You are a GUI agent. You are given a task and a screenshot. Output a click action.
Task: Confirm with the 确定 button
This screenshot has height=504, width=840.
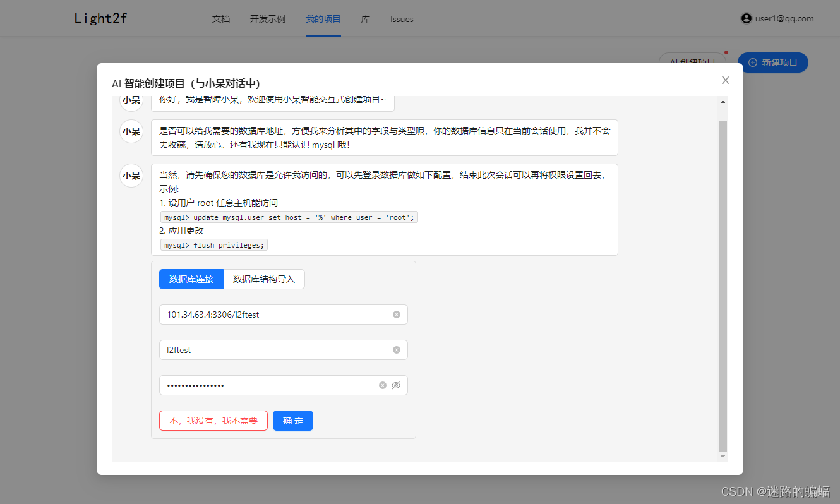pyautogui.click(x=292, y=420)
